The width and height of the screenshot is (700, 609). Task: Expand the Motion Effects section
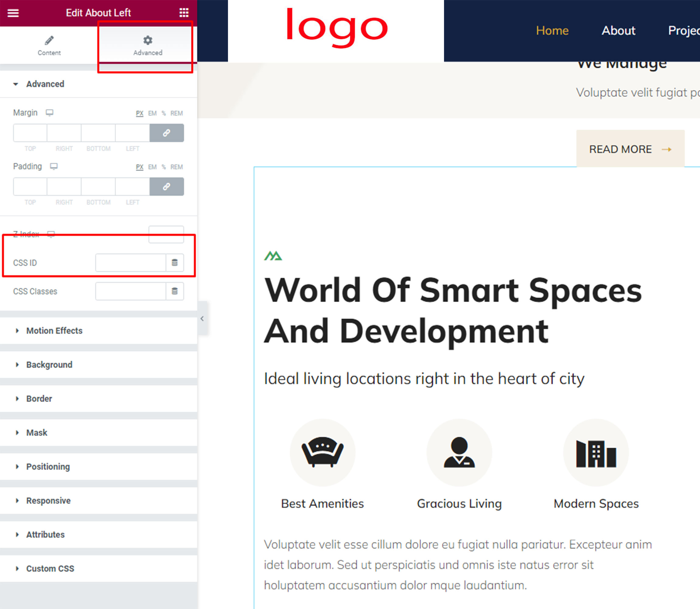(x=54, y=331)
